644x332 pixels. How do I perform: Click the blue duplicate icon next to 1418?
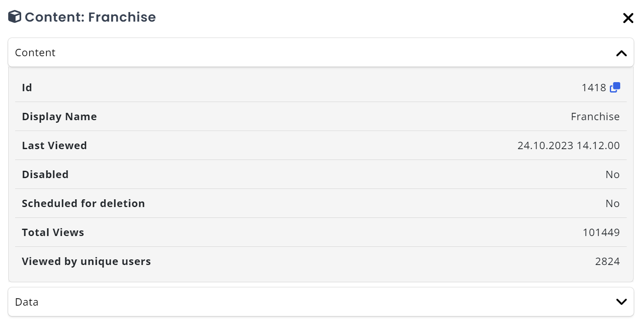615,87
